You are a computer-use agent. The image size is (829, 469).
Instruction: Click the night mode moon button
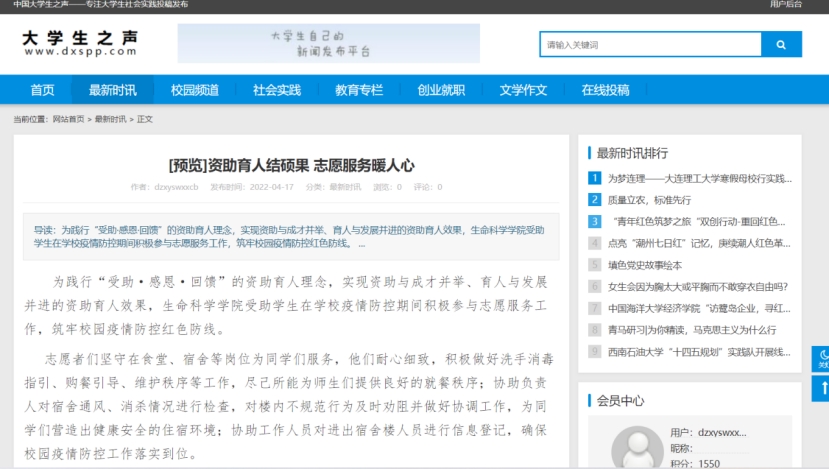coord(822,358)
